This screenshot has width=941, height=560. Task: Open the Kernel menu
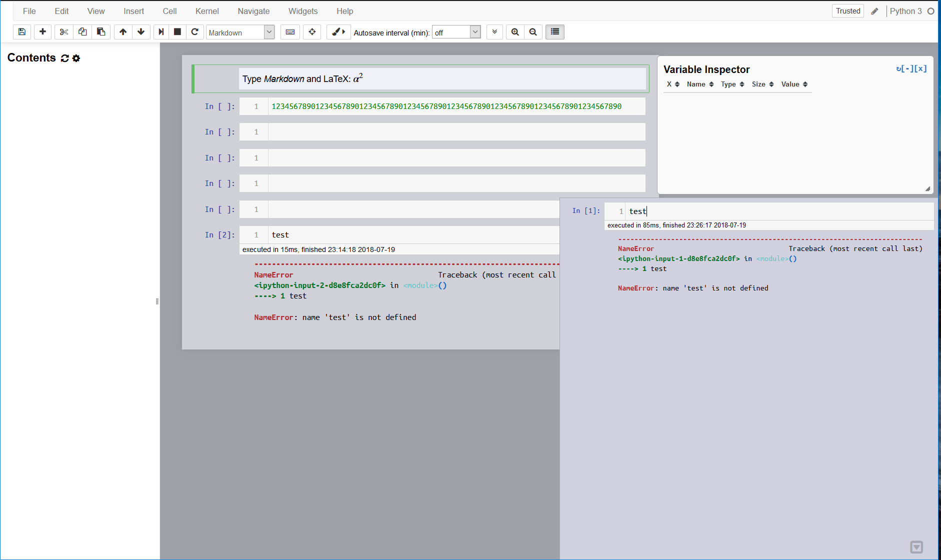click(207, 10)
